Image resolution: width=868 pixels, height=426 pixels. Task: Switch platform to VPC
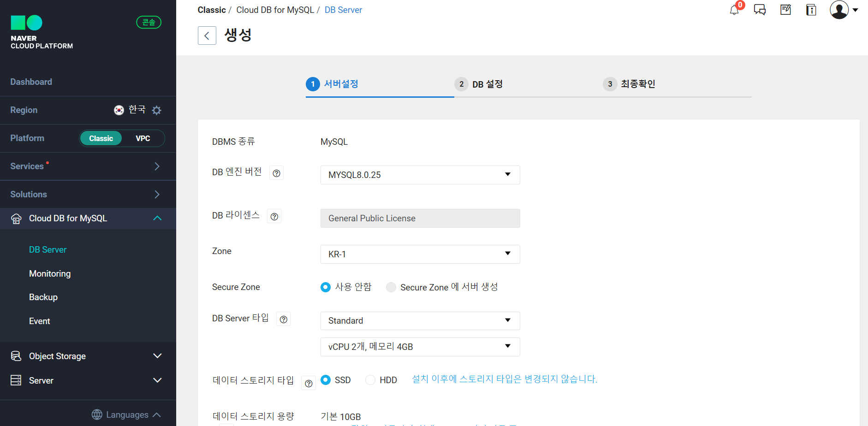tap(143, 138)
